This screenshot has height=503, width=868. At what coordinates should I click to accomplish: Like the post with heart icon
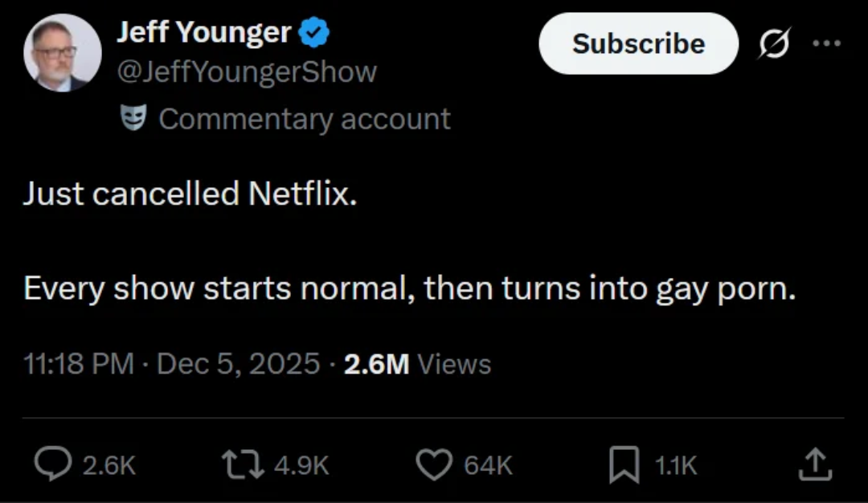[x=435, y=464]
